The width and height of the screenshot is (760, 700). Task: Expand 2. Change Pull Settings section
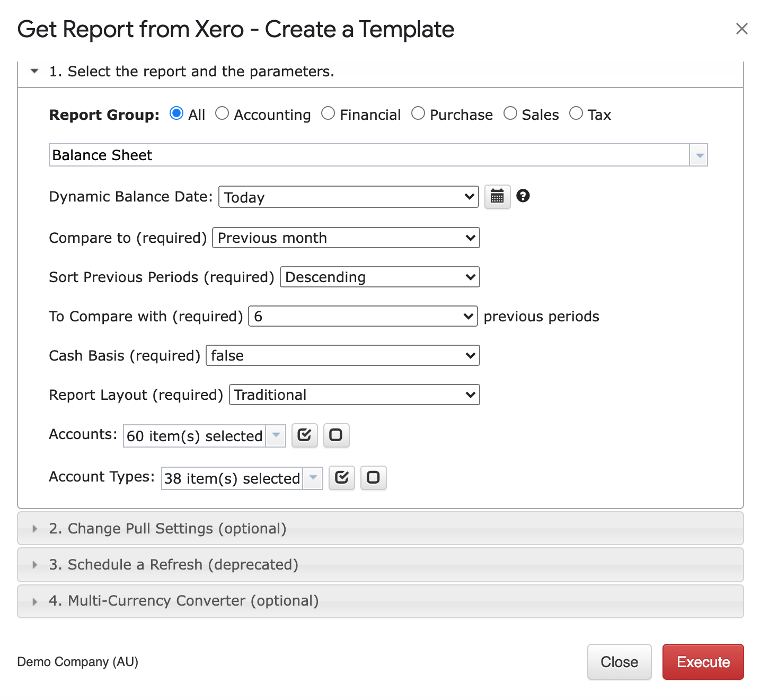[x=381, y=528]
